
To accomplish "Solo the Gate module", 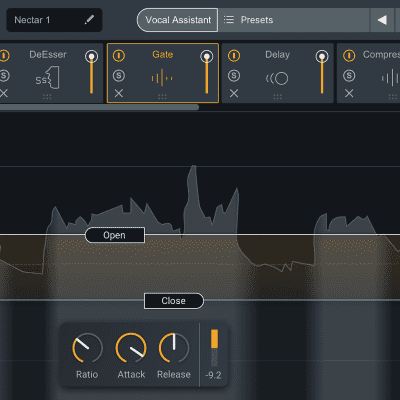I will pyautogui.click(x=119, y=76).
